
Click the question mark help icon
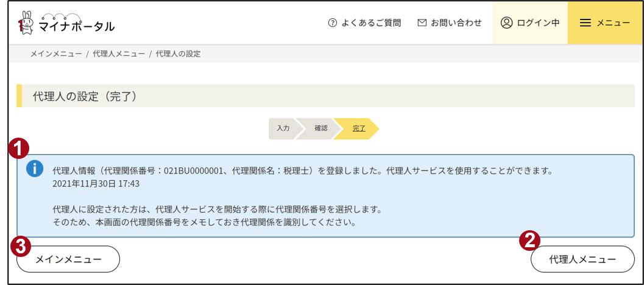[332, 23]
